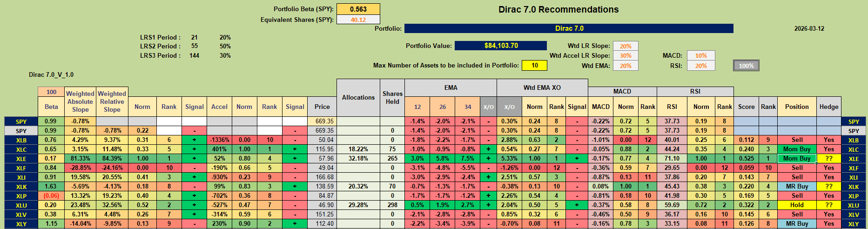Select XLB accel -1336% cell
868x229 pixels.
coord(219,140)
